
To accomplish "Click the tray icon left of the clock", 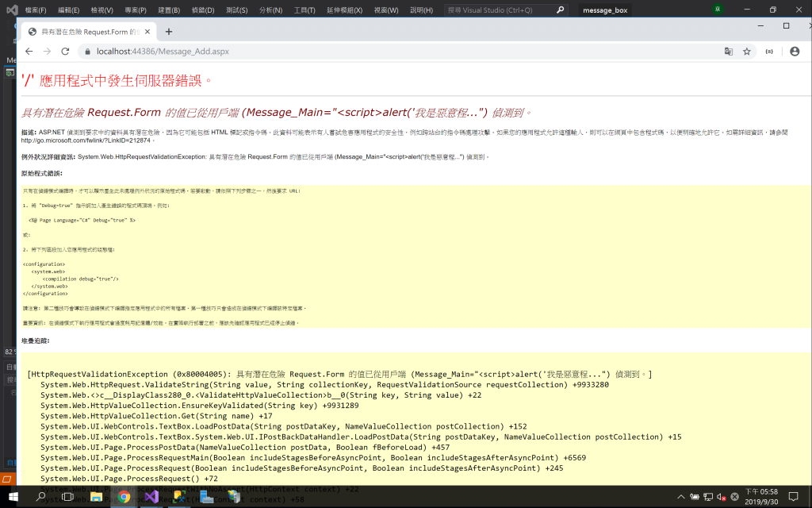I will tap(734, 497).
